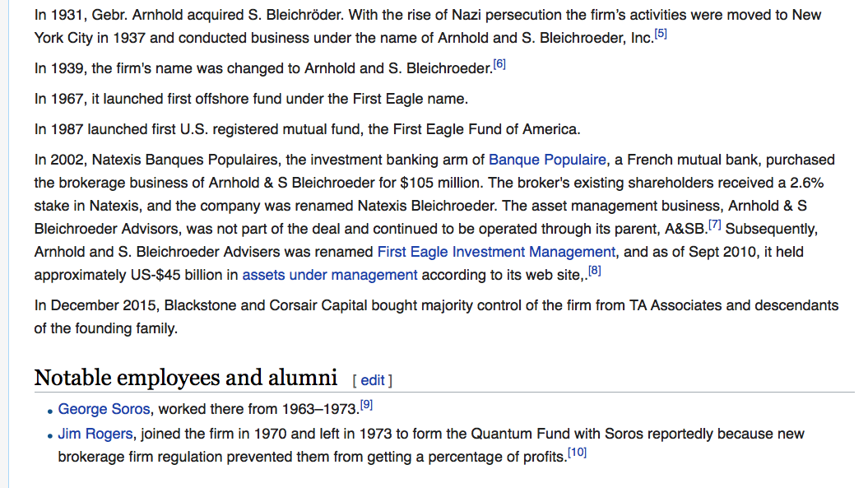Go to footnote [10] after profits
The height and width of the screenshot is (488, 868).
click(577, 453)
